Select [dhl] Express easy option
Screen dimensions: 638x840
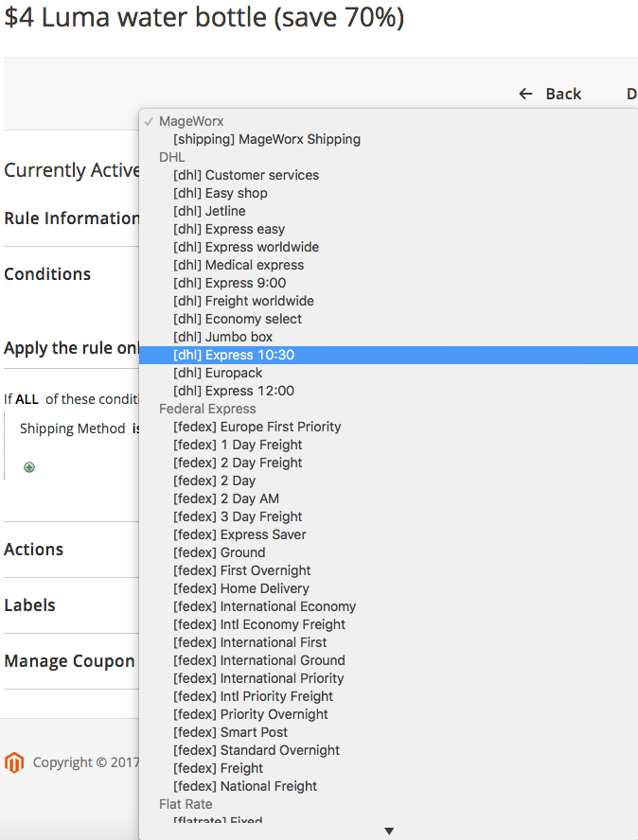(x=389, y=229)
